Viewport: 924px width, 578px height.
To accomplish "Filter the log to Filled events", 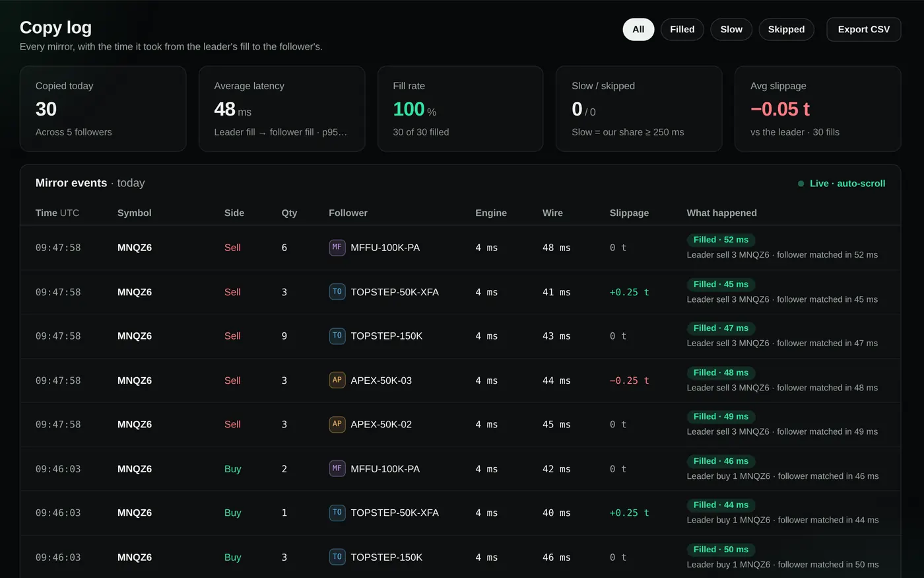I will (682, 29).
